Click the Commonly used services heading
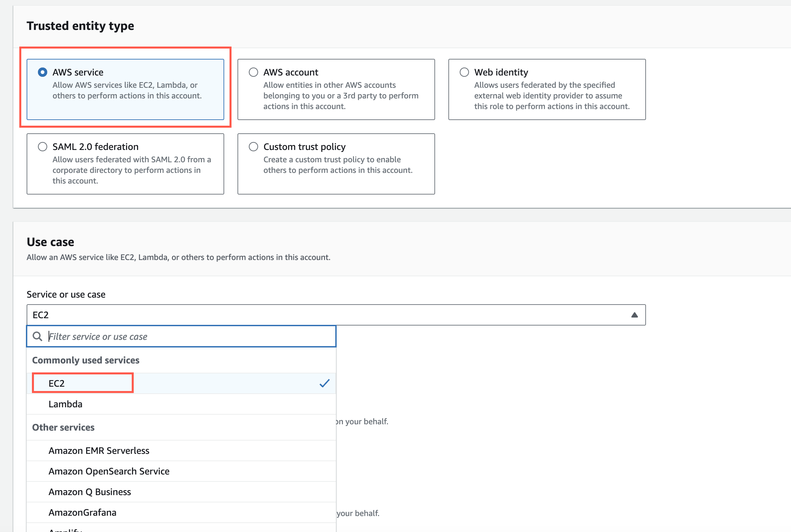The image size is (791, 532). point(86,360)
